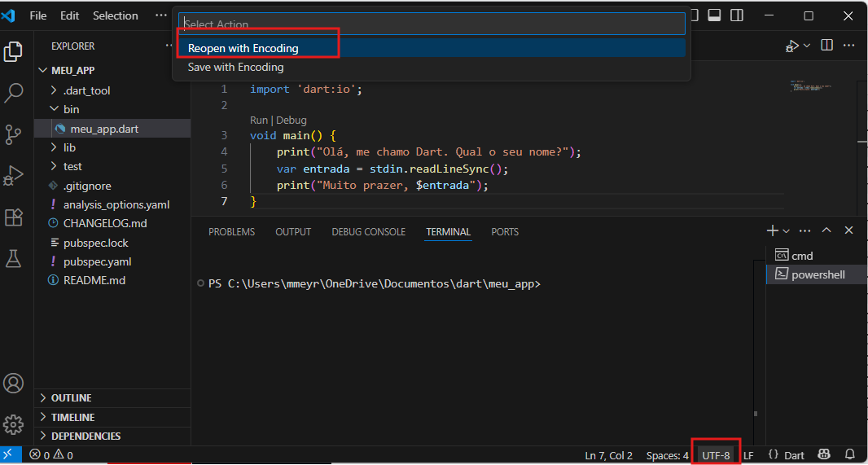Open the Accounts icon in activity bar
This screenshot has height=465, width=868.
13,383
